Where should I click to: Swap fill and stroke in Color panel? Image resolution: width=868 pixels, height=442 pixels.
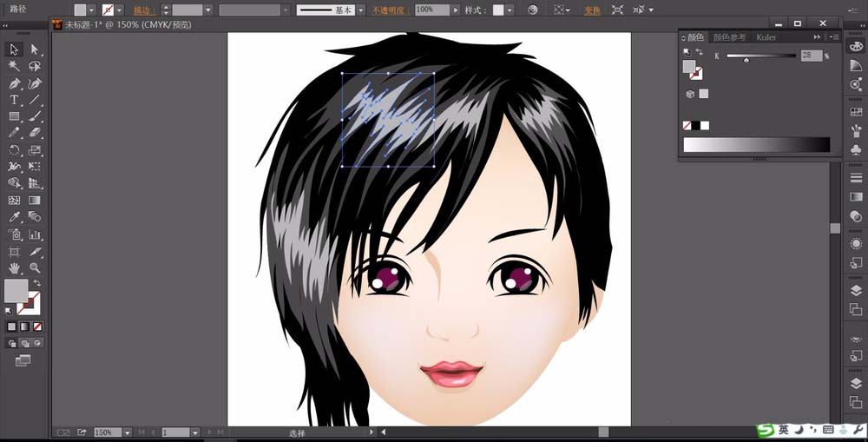click(700, 52)
